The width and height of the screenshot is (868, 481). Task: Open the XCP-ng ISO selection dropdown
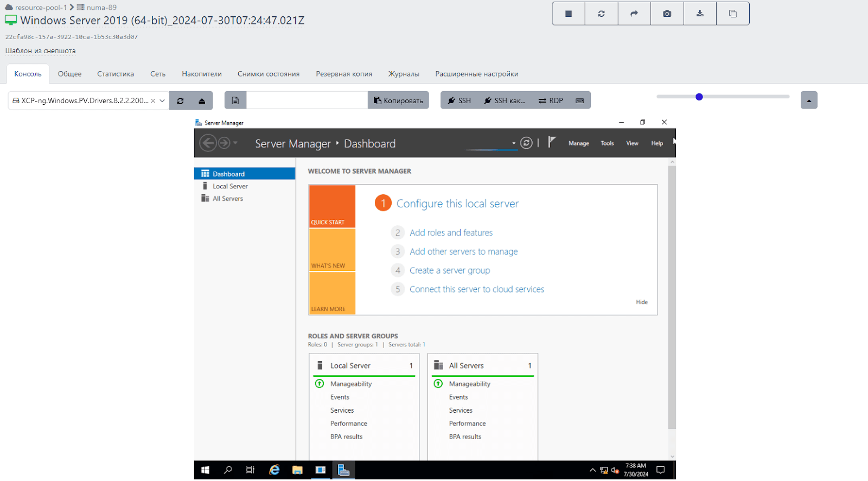(x=162, y=101)
